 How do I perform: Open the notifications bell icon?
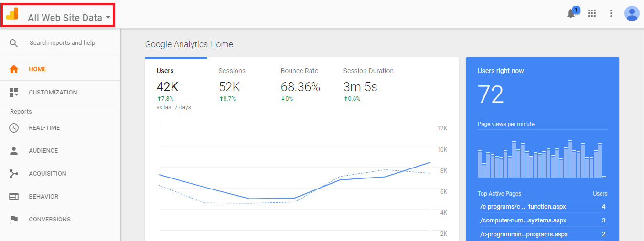coord(571,13)
